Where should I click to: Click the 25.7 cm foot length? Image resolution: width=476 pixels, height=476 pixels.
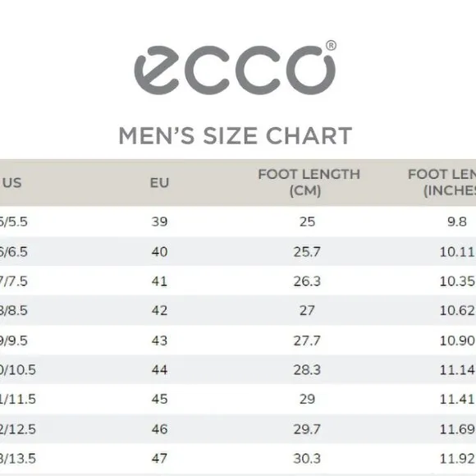pos(307,252)
